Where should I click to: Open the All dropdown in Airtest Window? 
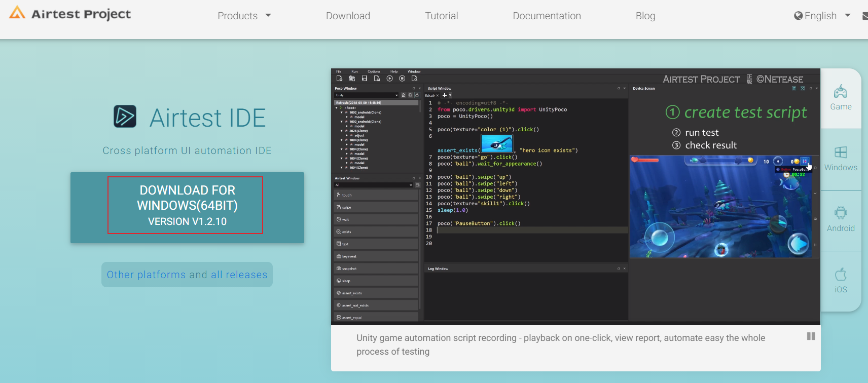(374, 185)
